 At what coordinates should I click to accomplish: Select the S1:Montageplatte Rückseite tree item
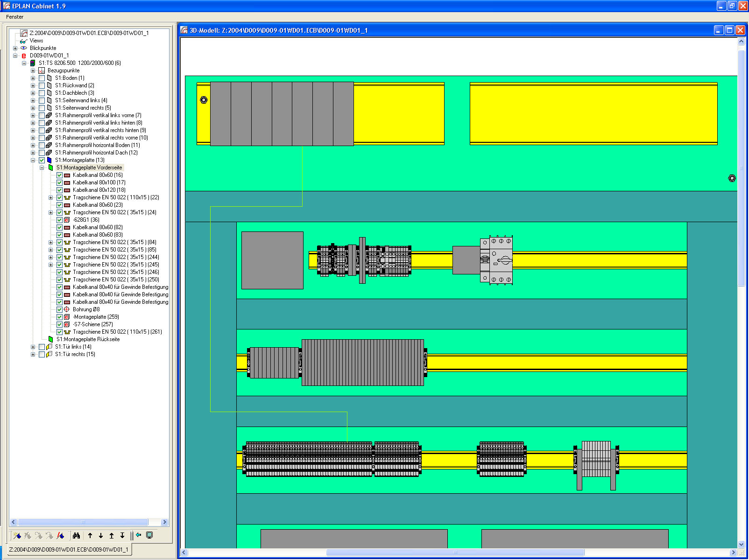tap(88, 339)
